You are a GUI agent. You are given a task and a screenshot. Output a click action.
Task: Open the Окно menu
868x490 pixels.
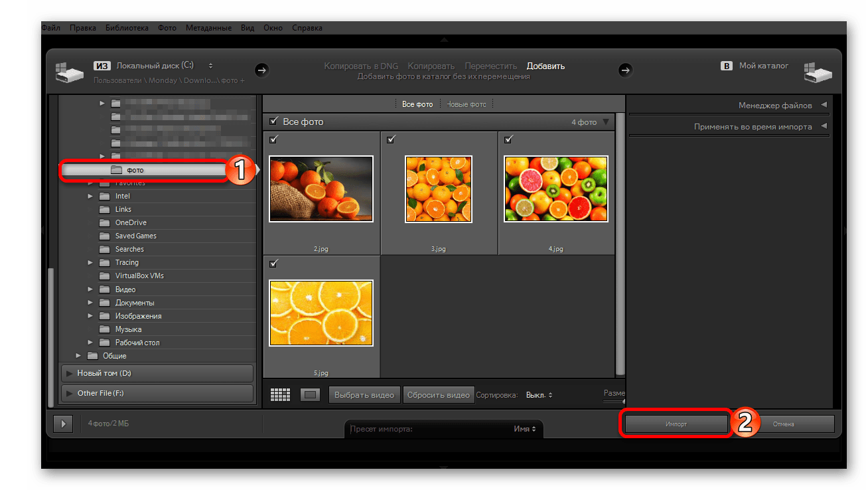click(273, 28)
